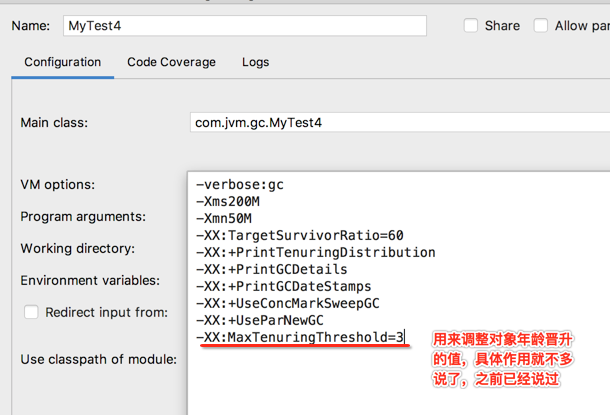Toggle the Allow parallel run checkbox
The image size is (610, 415).
click(541, 26)
